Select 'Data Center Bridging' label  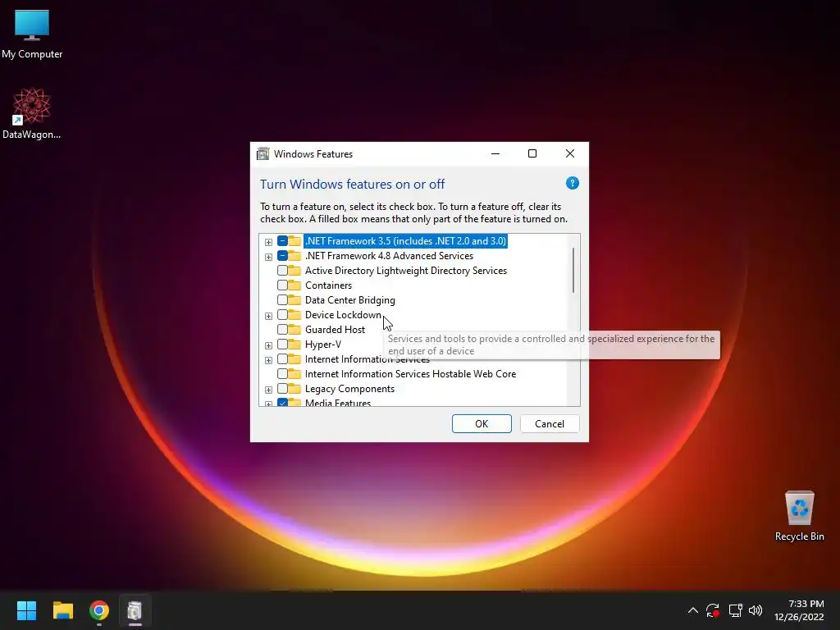click(x=349, y=300)
